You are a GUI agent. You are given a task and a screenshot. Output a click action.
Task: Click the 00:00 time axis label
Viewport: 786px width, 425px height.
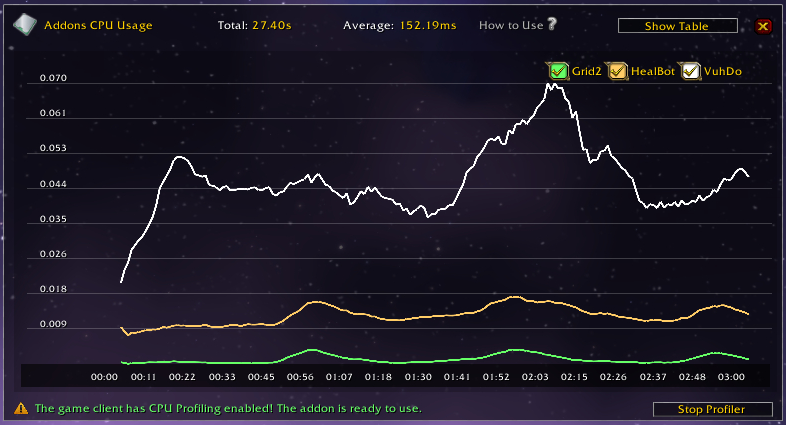104,377
